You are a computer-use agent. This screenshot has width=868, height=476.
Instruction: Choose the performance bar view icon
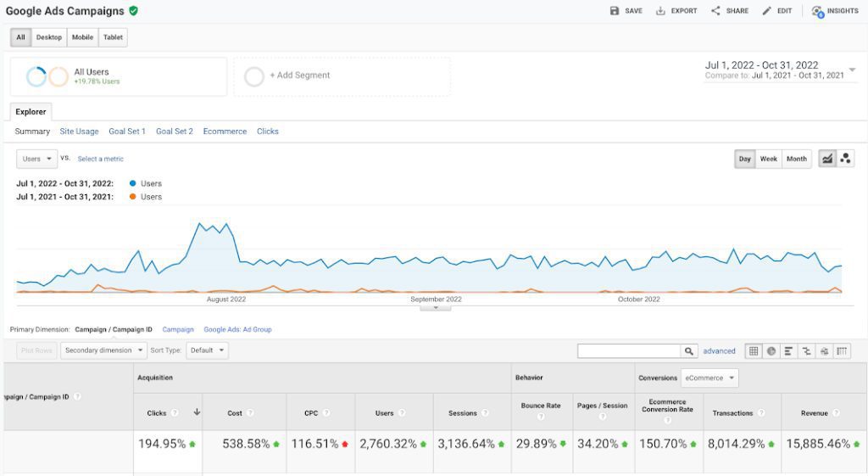coord(788,350)
